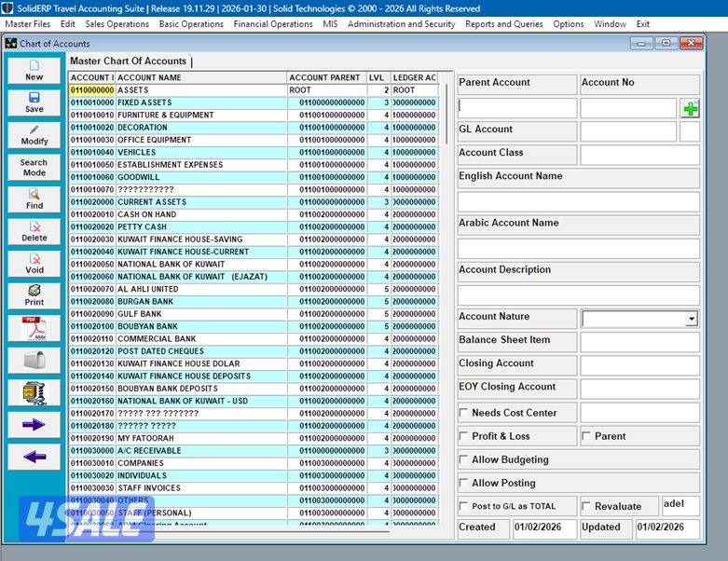Select the Master Chart Of Accounts tab

point(129,61)
